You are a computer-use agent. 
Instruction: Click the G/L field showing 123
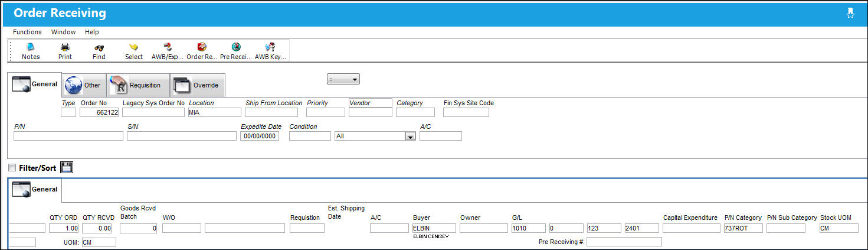click(x=604, y=228)
